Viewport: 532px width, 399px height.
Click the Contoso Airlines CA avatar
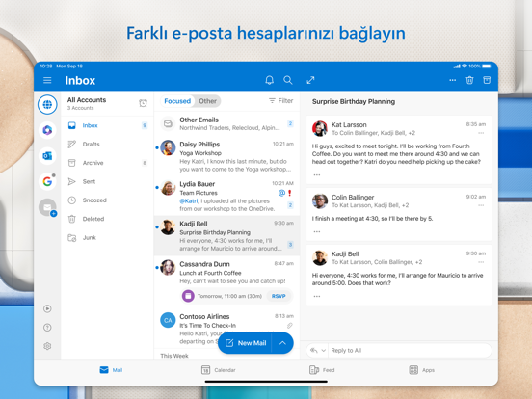tap(168, 320)
